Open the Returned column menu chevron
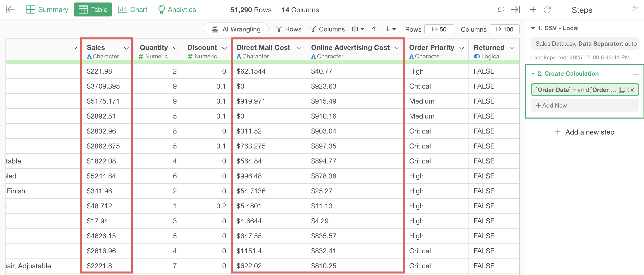Viewport: 644px width, 275px height. (512, 48)
